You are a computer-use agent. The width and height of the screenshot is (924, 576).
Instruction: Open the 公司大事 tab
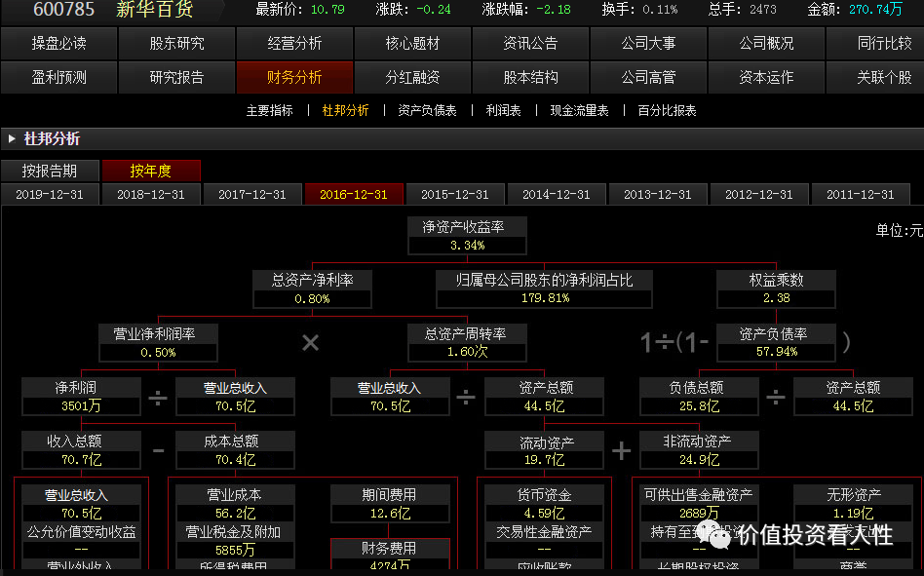click(x=648, y=43)
